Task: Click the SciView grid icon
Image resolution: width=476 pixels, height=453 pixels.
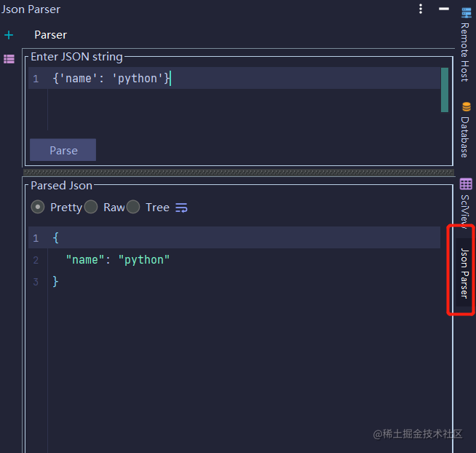Action: [x=466, y=184]
